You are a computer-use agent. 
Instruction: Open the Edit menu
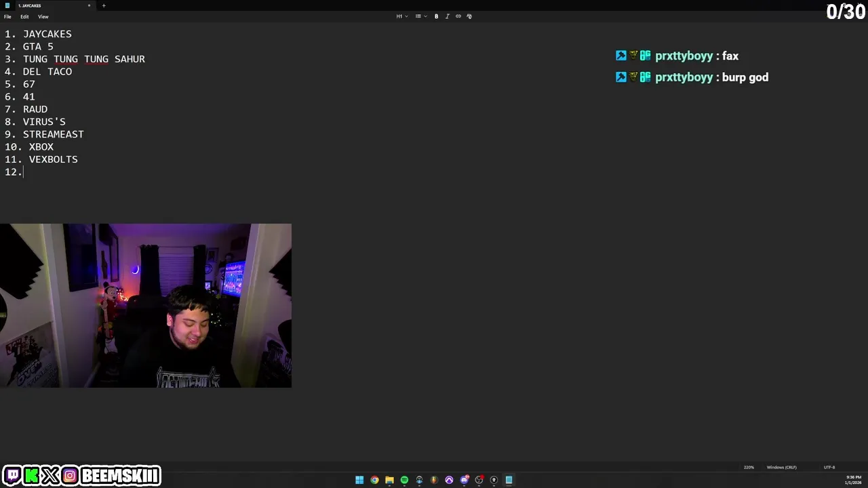pos(24,16)
